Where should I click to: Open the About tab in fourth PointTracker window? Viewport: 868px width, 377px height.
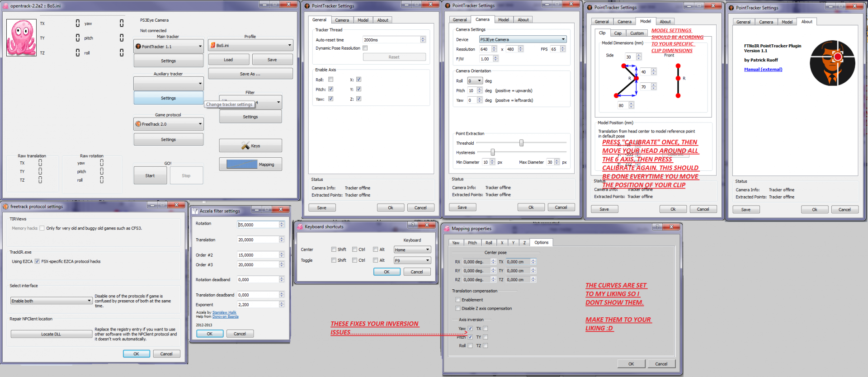point(807,21)
